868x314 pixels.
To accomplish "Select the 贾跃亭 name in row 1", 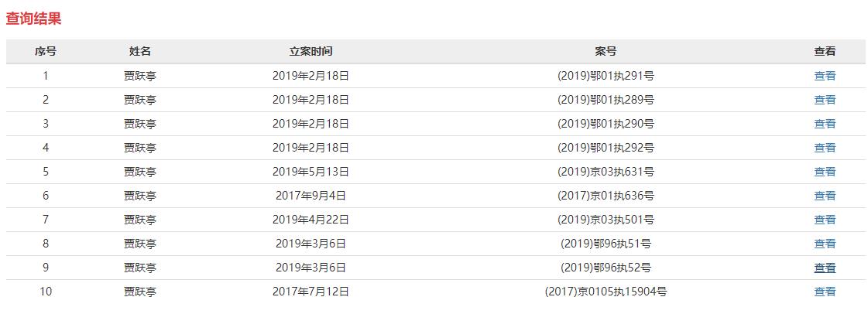I will point(140,76).
